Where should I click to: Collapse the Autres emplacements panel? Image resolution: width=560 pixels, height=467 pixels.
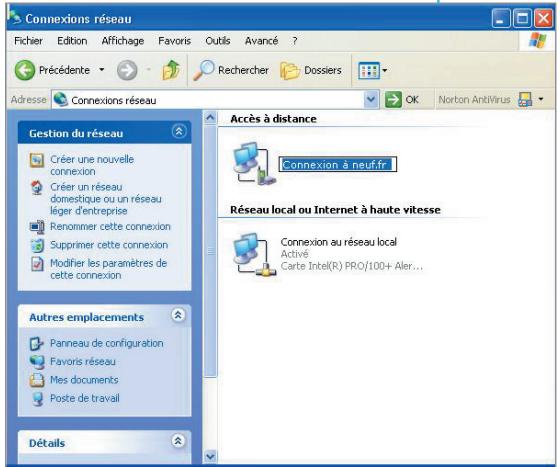click(178, 315)
